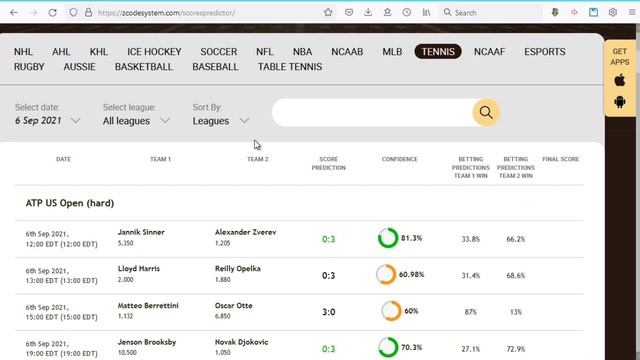The width and height of the screenshot is (640, 360).
Task: Click the confidence ring for Berrettini vs Otte
Action: [x=391, y=311]
